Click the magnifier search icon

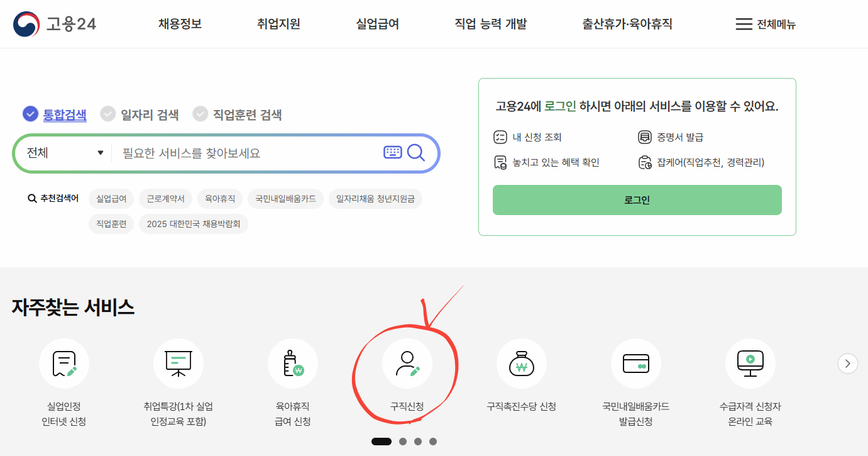click(416, 152)
